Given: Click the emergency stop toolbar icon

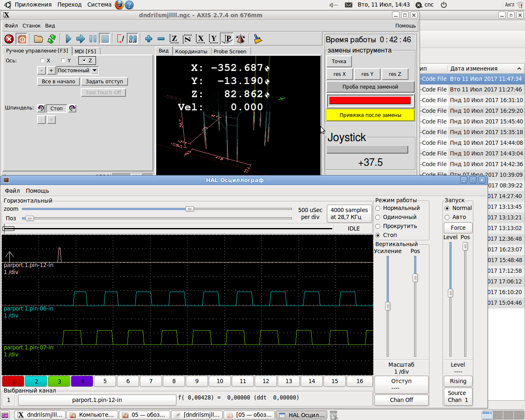Looking at the screenshot, I should click(9, 39).
